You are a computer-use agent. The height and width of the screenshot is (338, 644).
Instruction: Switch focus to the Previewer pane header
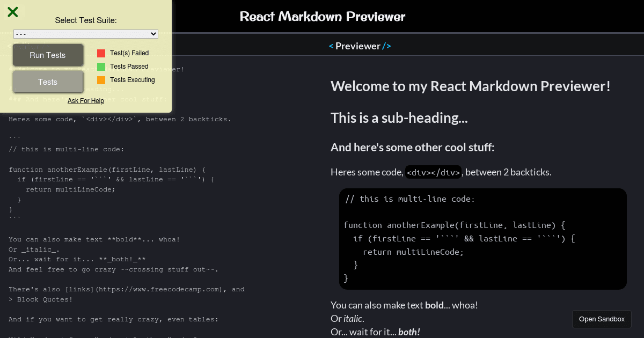(x=358, y=46)
